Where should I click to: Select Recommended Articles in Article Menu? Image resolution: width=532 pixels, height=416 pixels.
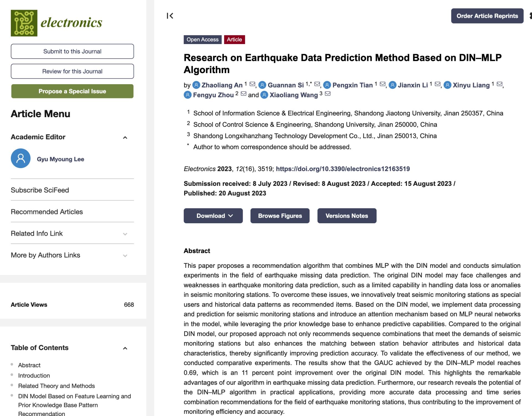tap(47, 212)
